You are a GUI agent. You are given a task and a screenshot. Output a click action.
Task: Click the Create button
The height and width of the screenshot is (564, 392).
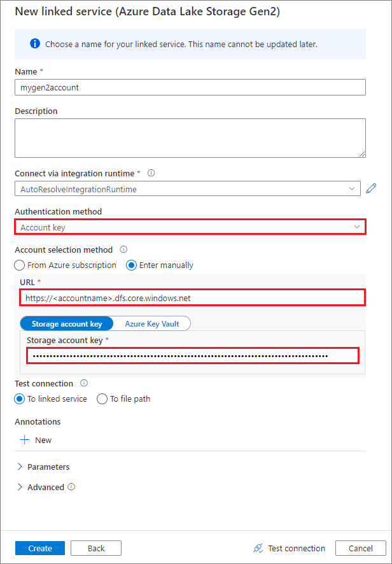[39, 548]
